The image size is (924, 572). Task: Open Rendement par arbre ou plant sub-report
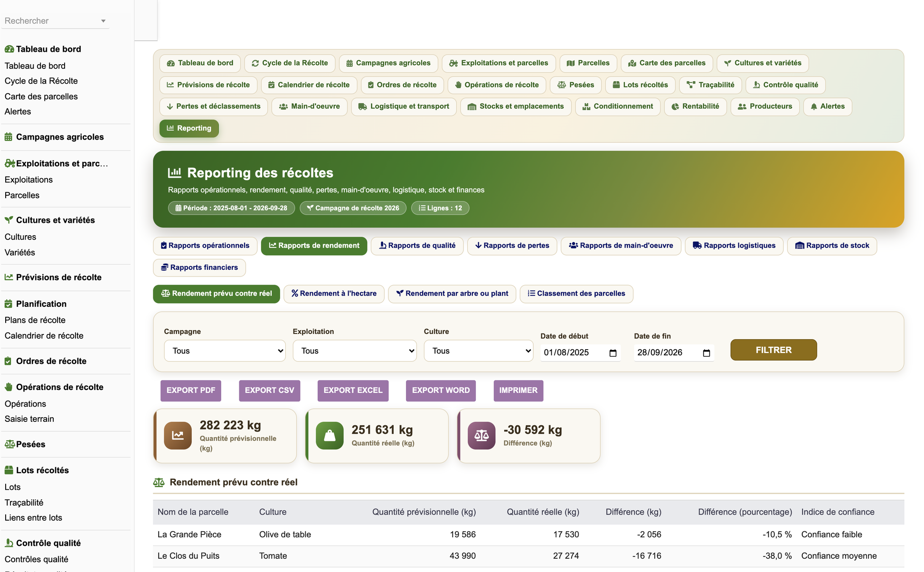[452, 294]
